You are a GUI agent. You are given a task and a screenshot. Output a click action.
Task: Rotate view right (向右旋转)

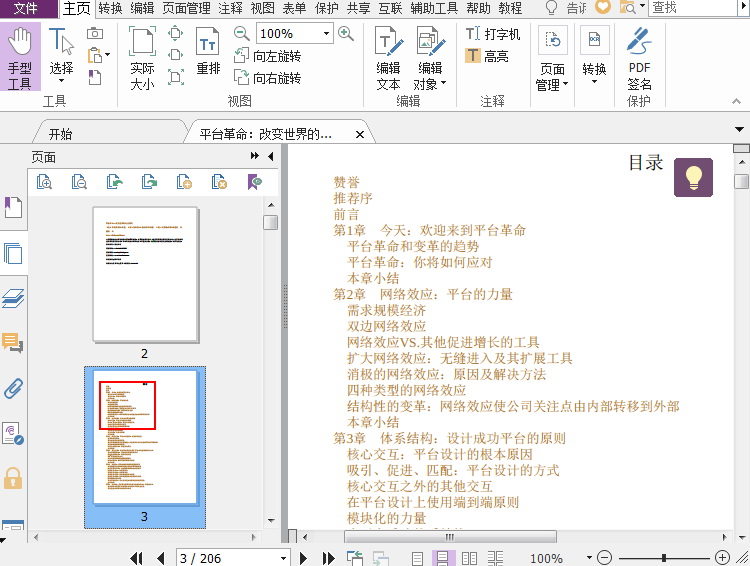[267, 78]
